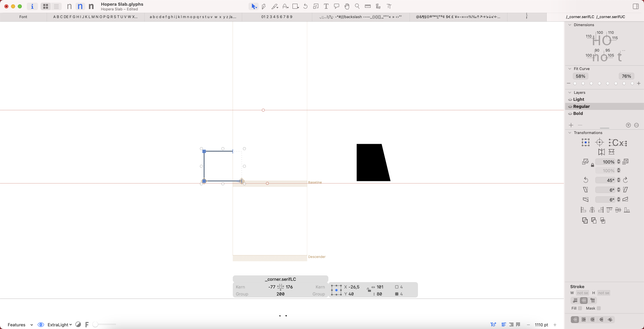Select the Bold master layer
The width and height of the screenshot is (644, 329).
coord(578,114)
